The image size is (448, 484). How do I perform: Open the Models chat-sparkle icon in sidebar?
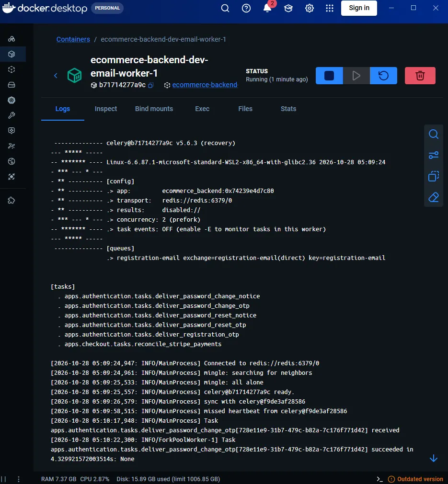tap(11, 131)
